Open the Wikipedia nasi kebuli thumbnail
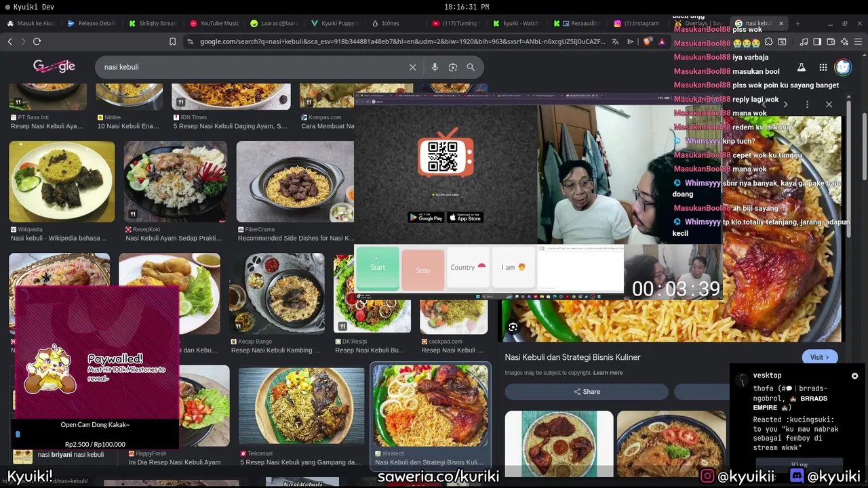Viewport: 868px width, 488px height. (x=62, y=182)
